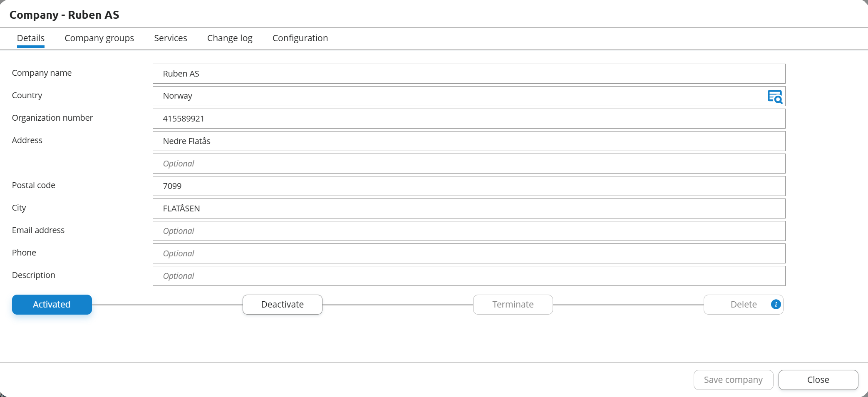
Task: Open the Country field showing Norway
Action: [458, 96]
